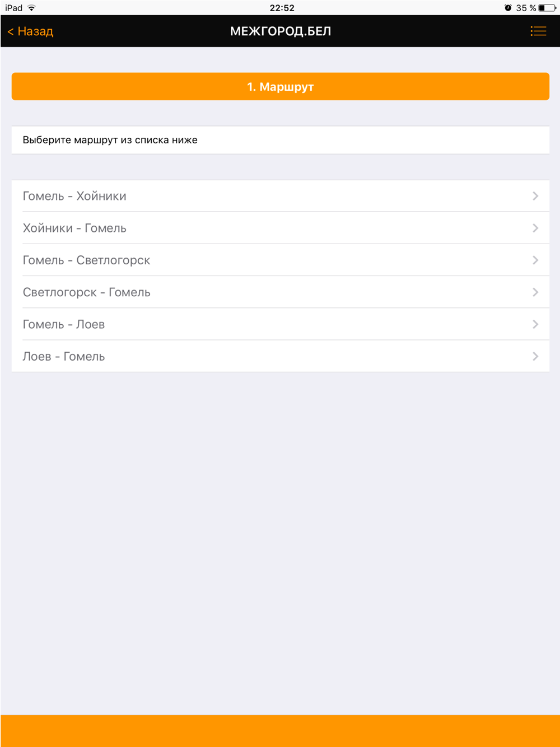Select the Хойники - Гомель route
560x747 pixels.
pyautogui.click(x=280, y=228)
